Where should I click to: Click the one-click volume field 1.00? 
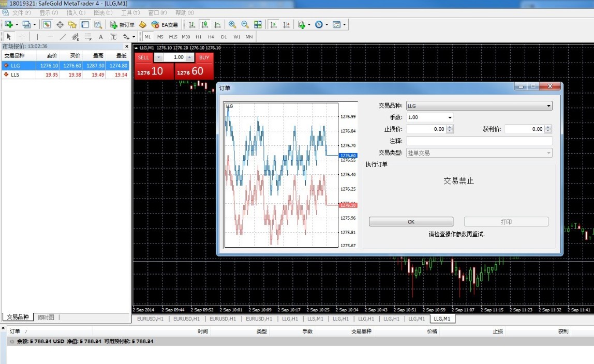pos(174,57)
